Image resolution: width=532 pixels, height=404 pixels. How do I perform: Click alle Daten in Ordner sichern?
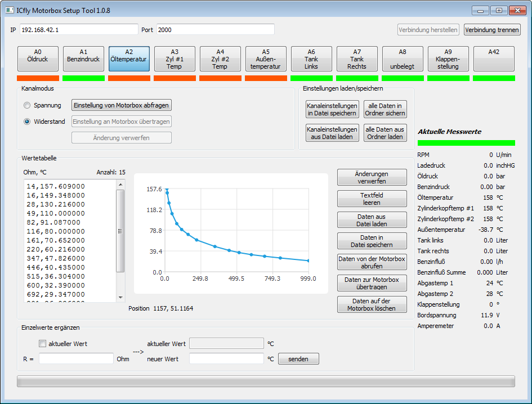(x=385, y=109)
